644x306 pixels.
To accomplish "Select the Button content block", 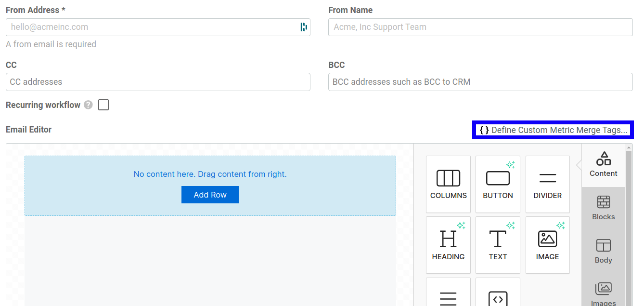I will click(x=498, y=184).
